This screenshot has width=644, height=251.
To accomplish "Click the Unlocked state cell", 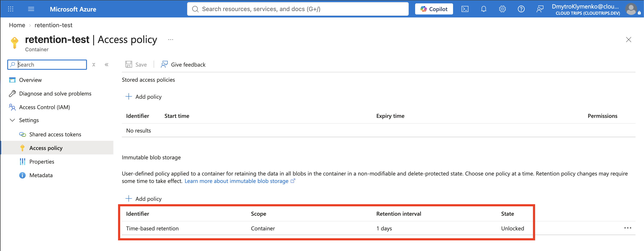I will [x=513, y=228].
